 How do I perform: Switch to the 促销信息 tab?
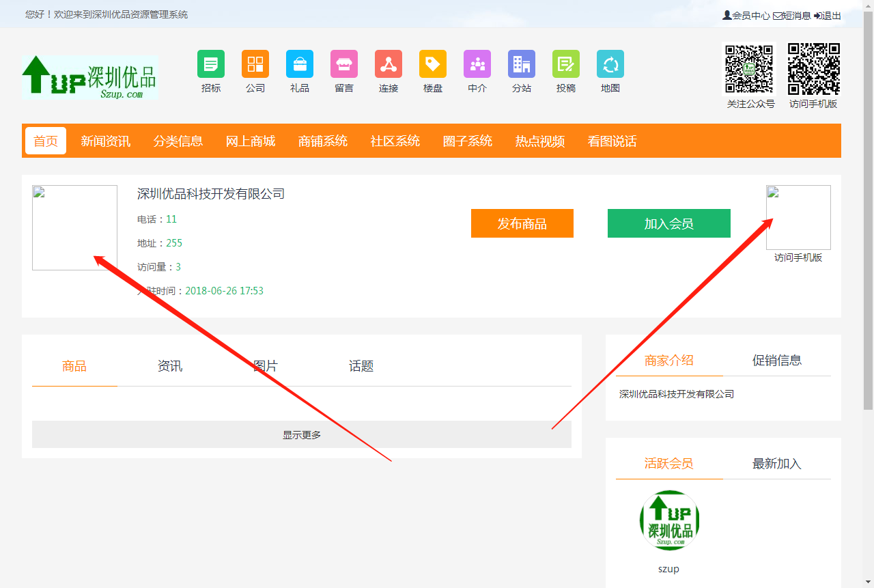777,361
